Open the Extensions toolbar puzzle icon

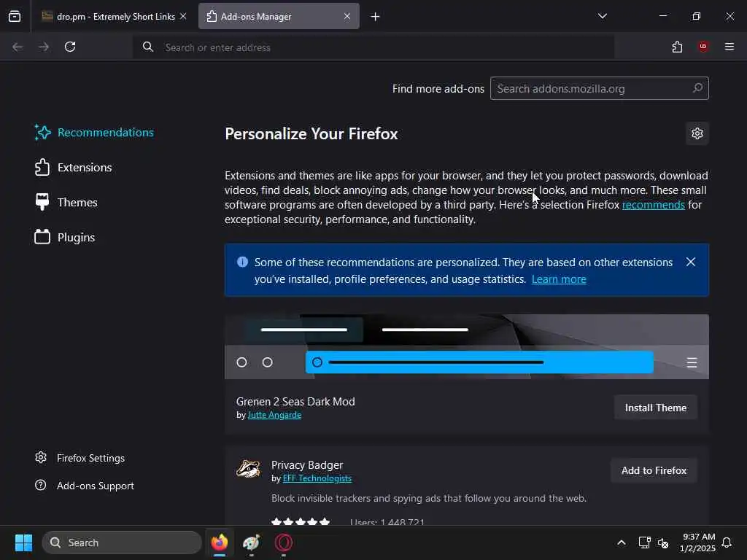(x=677, y=47)
